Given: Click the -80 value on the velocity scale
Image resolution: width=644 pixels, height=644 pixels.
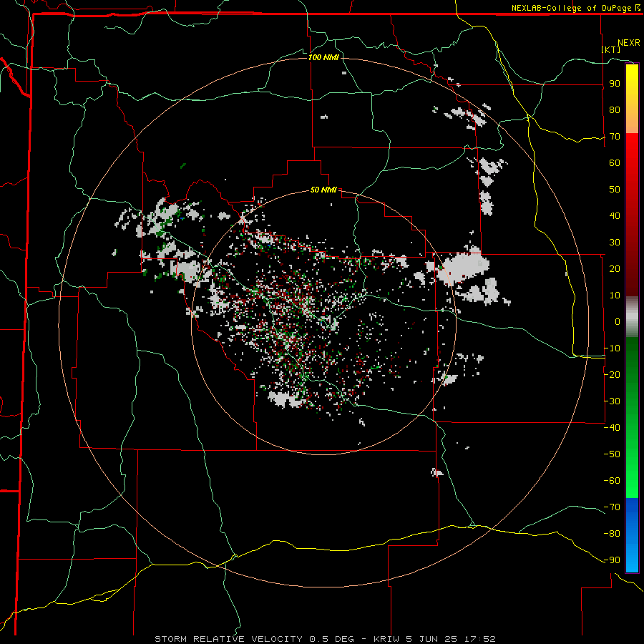Looking at the screenshot, I should point(612,534).
